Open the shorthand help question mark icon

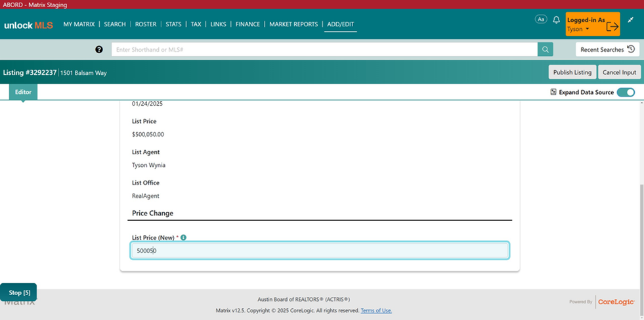coord(99,49)
